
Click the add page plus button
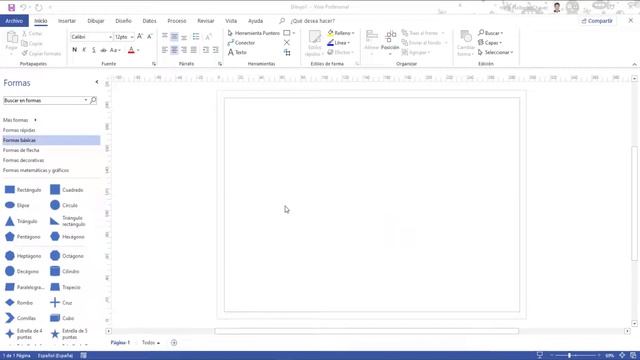[x=174, y=343]
